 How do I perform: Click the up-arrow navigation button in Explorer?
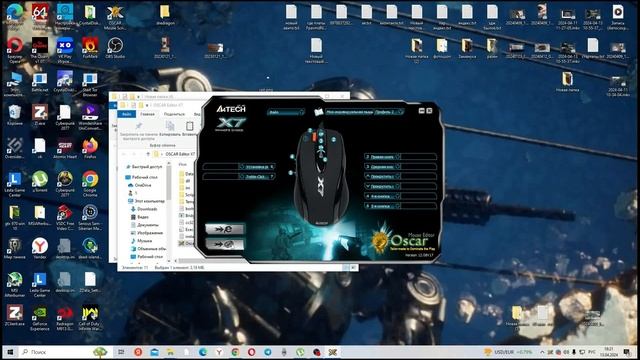148,154
